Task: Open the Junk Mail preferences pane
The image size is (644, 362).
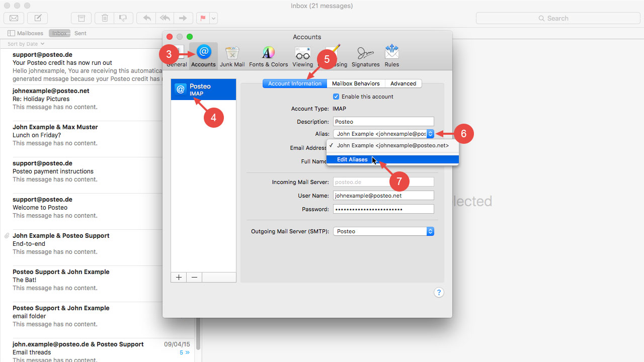Action: [232, 55]
